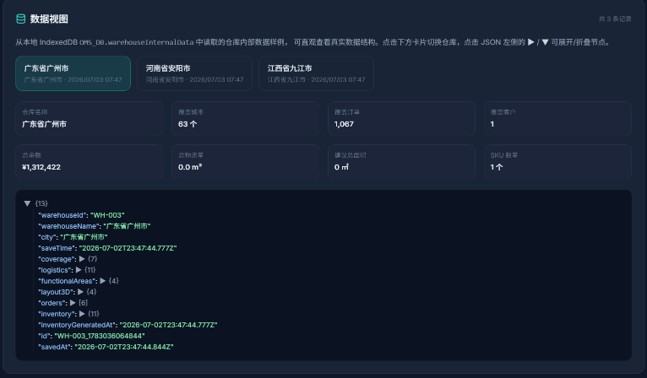Viewport: 647px width, 378px height.
Task: Switch to the 河南省安阳市 warehouse card
Action: (194, 73)
